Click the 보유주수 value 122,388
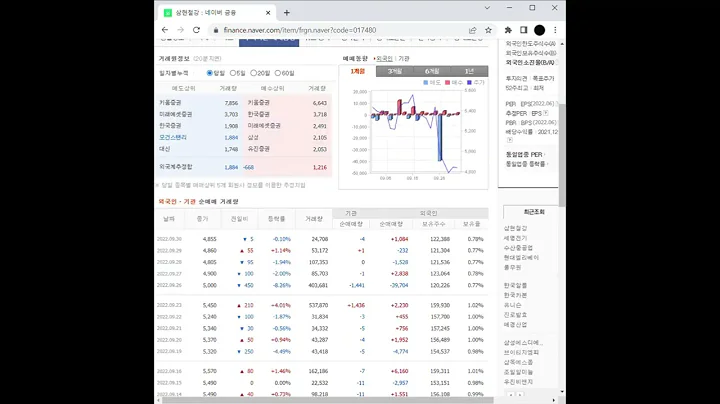Image resolution: width=720 pixels, height=404 pixels. pos(440,239)
